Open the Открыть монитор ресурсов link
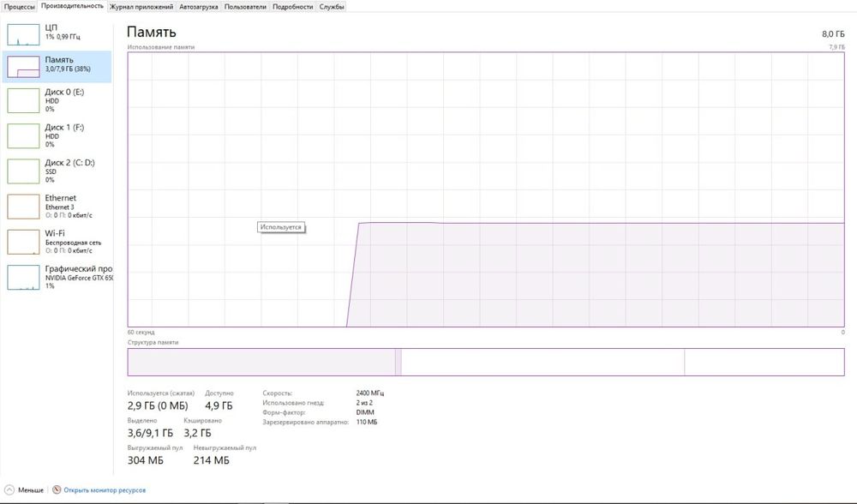Image resolution: width=857 pixels, height=504 pixels. click(x=105, y=490)
